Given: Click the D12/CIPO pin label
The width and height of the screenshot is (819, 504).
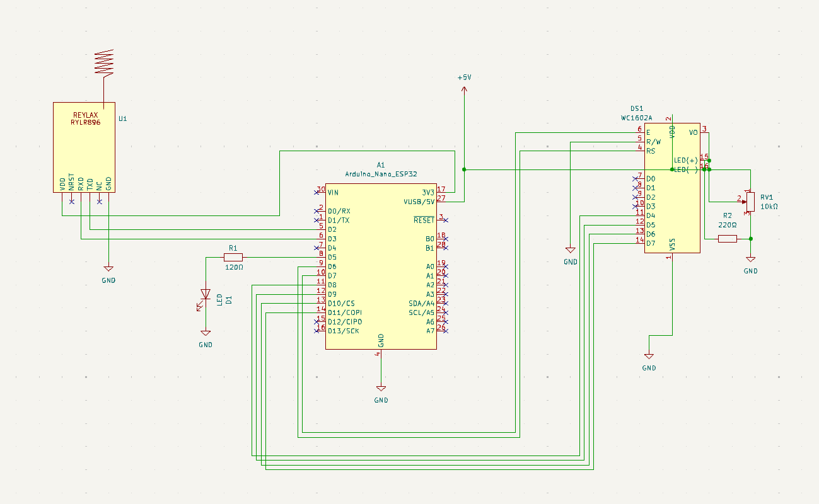Looking at the screenshot, I should tap(344, 321).
